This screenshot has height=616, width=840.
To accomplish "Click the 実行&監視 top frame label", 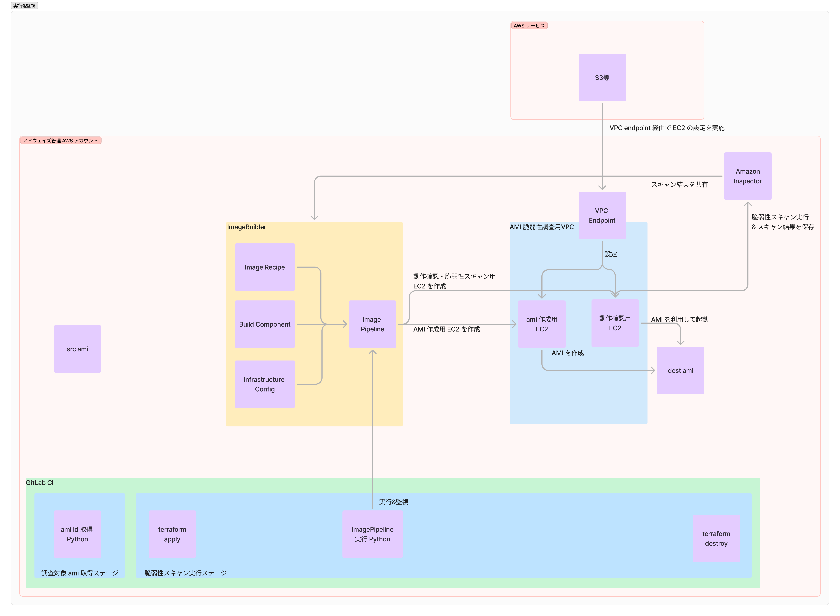I will pyautogui.click(x=24, y=6).
